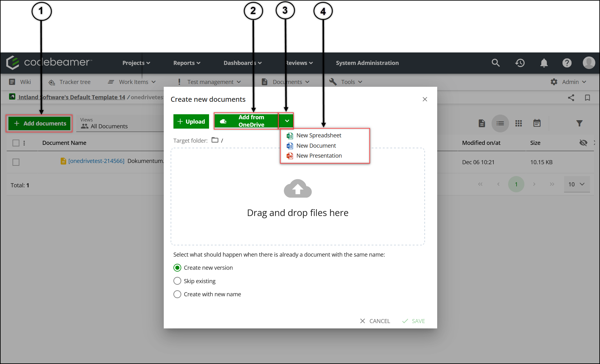600x364 pixels.
Task: Expand the Reports menu
Action: pos(187,63)
